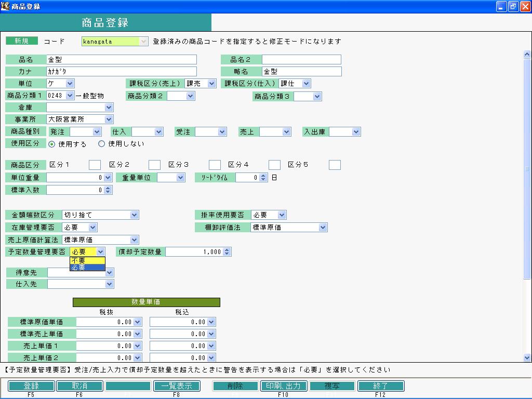532x399 pixels.
Task: Click the 複写 button
Action: tap(332, 386)
